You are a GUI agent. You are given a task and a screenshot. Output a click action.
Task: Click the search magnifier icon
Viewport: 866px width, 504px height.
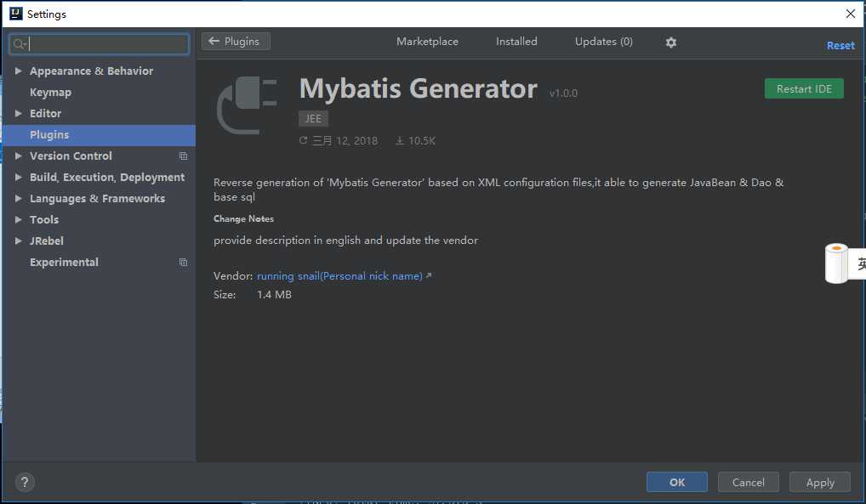[x=18, y=44]
